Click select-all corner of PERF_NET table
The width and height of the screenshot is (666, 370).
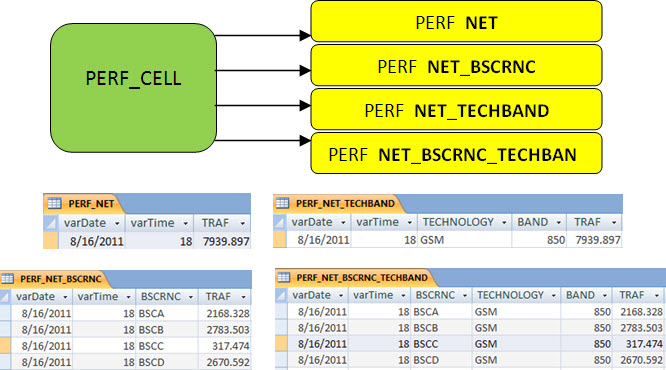click(x=51, y=223)
